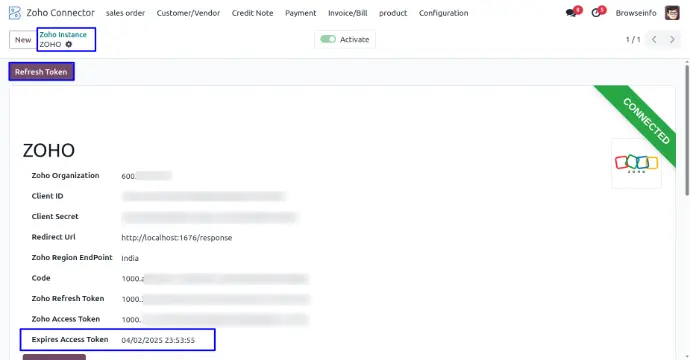Go to next record arrow
This screenshot has height=360, width=690.
click(672, 40)
